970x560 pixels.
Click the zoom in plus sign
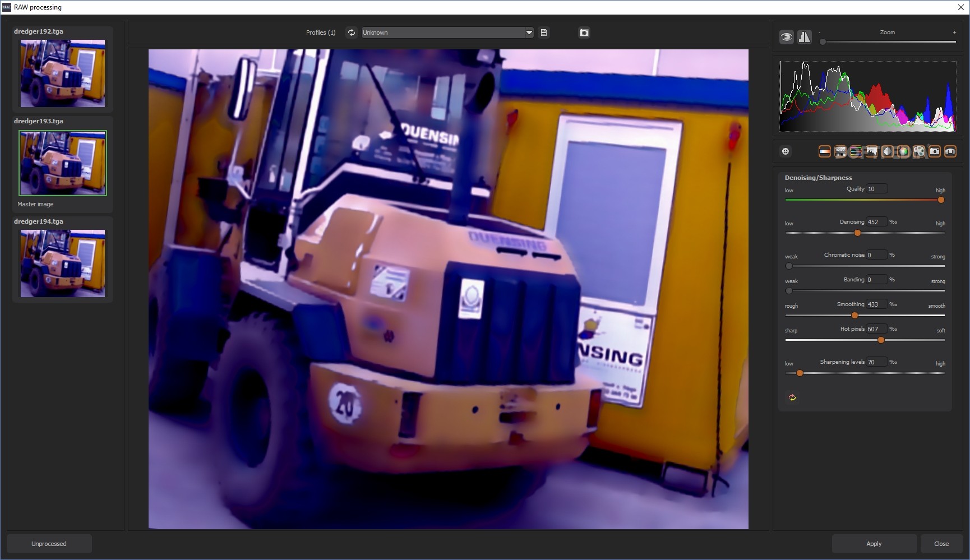954,33
